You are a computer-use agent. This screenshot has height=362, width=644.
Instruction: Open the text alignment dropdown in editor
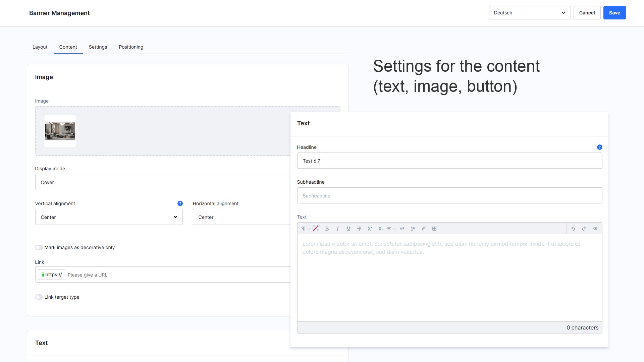(x=391, y=229)
